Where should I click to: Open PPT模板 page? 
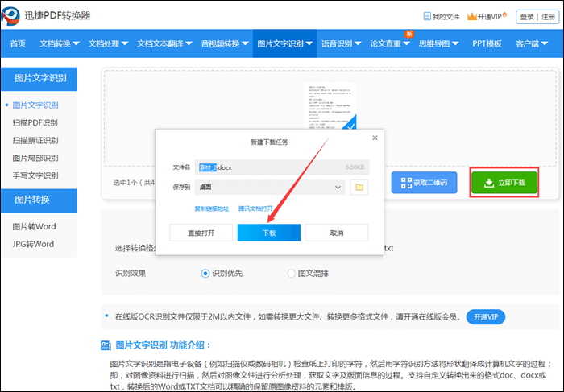(487, 43)
